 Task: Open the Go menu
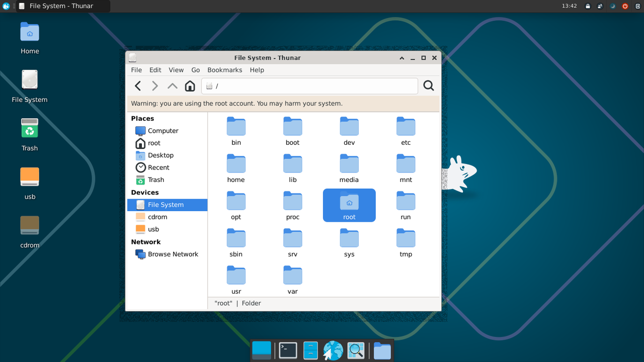196,70
